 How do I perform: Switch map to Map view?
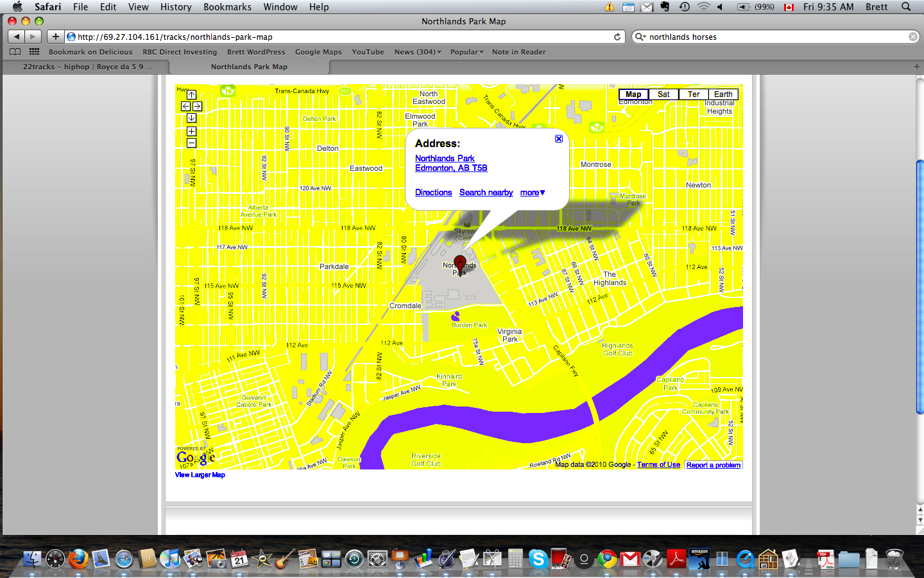(633, 94)
